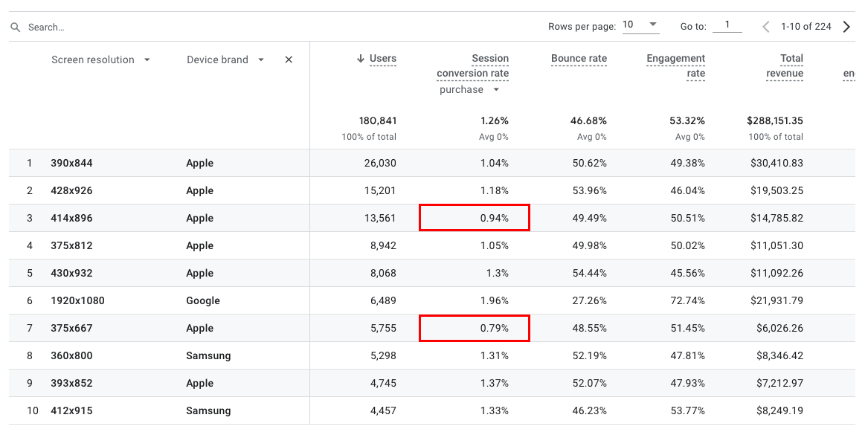Click the Go to page number field
Screen dimensions: 868x435
click(x=727, y=25)
